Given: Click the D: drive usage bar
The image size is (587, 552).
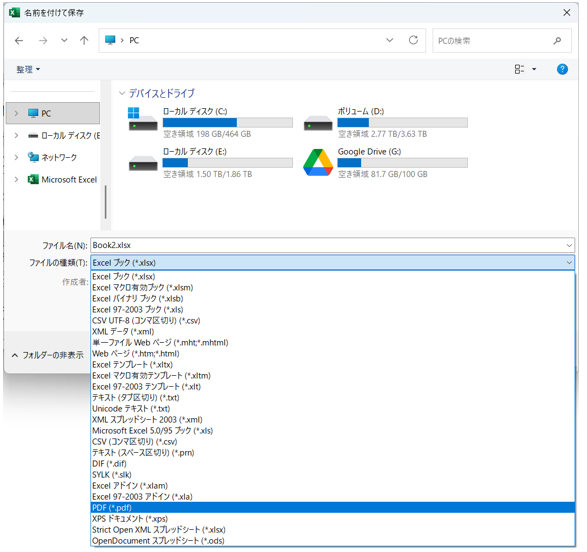Looking at the screenshot, I should pyautogui.click(x=402, y=122).
